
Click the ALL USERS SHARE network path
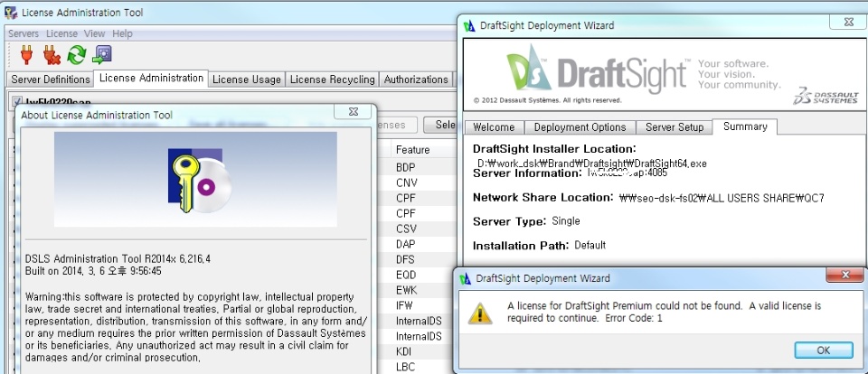coord(722,198)
